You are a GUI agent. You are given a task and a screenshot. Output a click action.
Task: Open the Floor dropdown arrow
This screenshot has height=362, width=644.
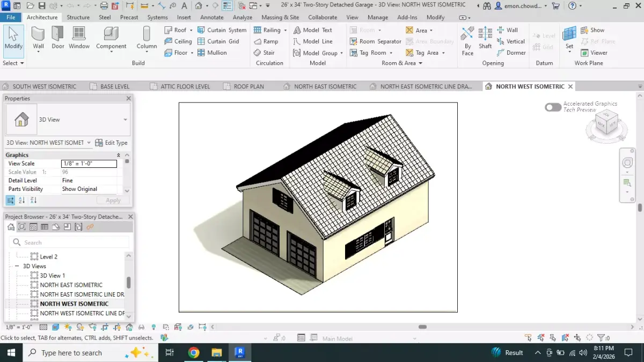192,53
